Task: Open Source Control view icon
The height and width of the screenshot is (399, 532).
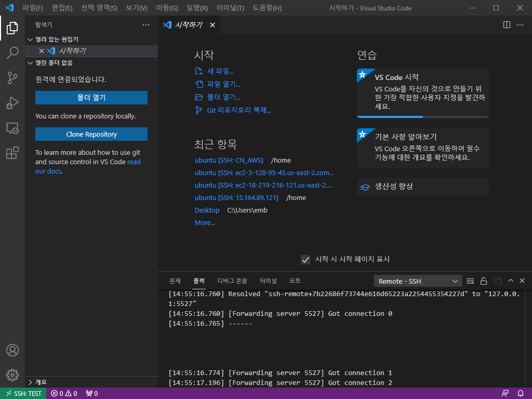Action: pos(12,78)
